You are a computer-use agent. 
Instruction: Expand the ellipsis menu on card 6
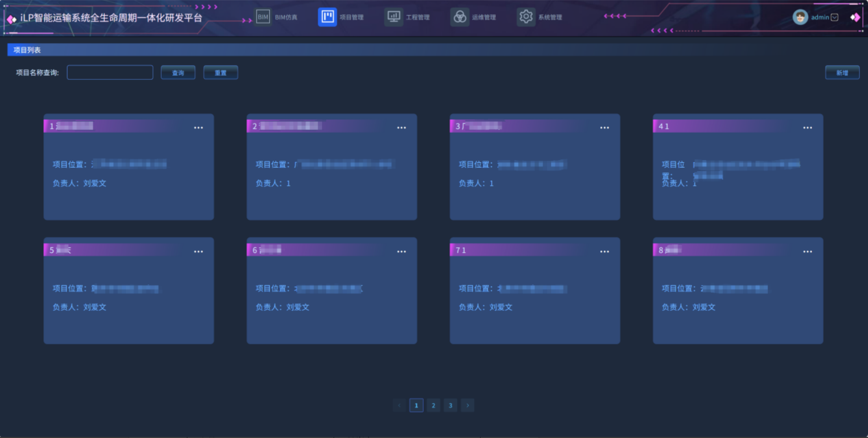[401, 252]
